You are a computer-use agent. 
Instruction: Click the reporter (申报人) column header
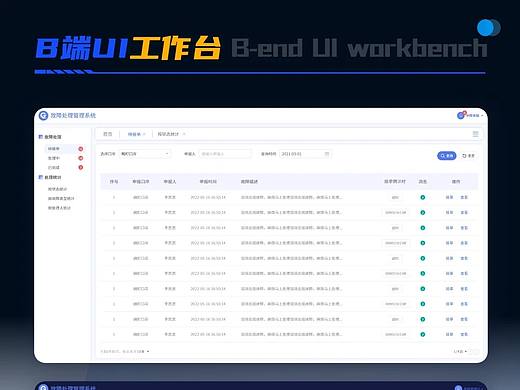point(170,181)
